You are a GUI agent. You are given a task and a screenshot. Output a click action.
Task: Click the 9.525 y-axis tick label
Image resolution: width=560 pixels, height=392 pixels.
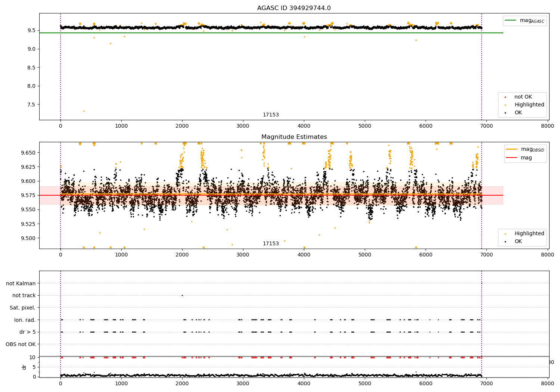[x=28, y=224]
